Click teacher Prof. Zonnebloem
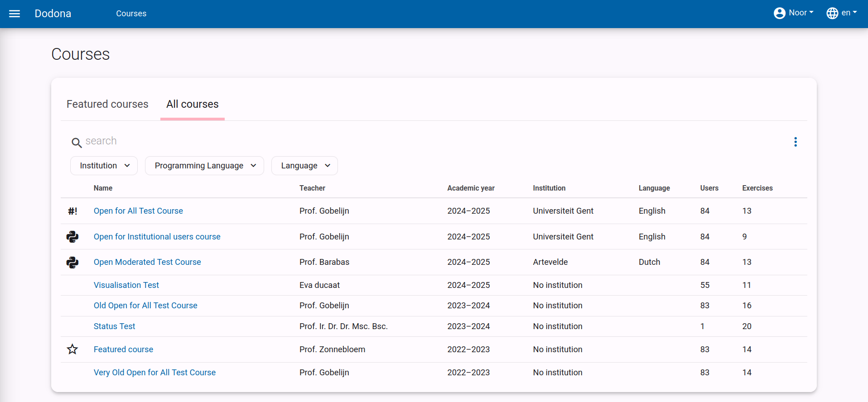Screen dimensions: 868x402 (332, 349)
